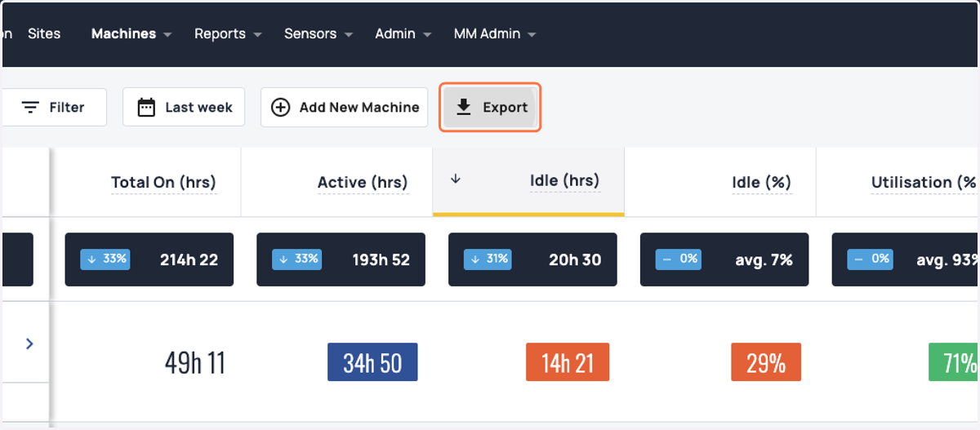Click the 0% badge next to avg. 93%

pos(871,259)
